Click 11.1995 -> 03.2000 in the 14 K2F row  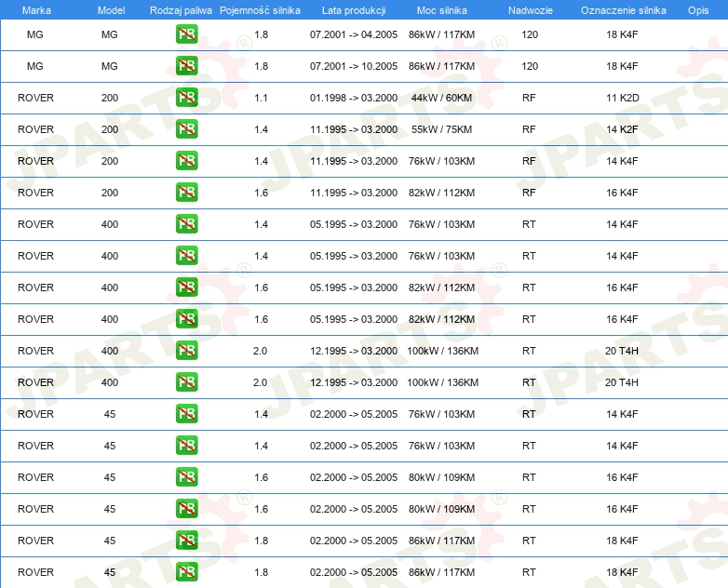(354, 129)
